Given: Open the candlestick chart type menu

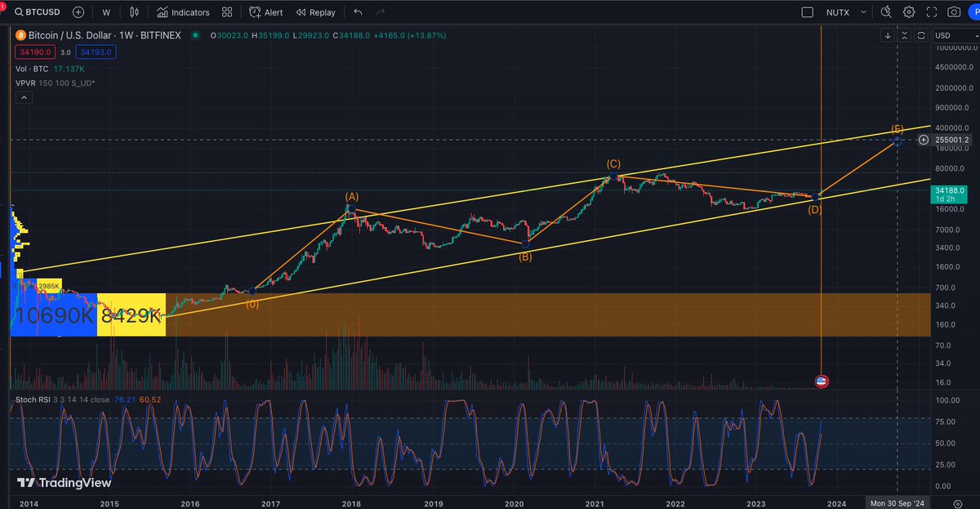Looking at the screenshot, I should pos(136,12).
